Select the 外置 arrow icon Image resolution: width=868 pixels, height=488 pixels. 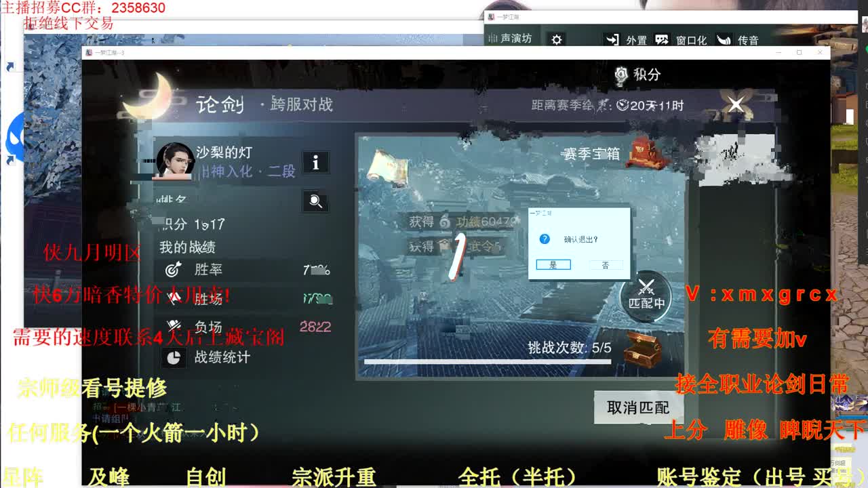[x=613, y=40]
